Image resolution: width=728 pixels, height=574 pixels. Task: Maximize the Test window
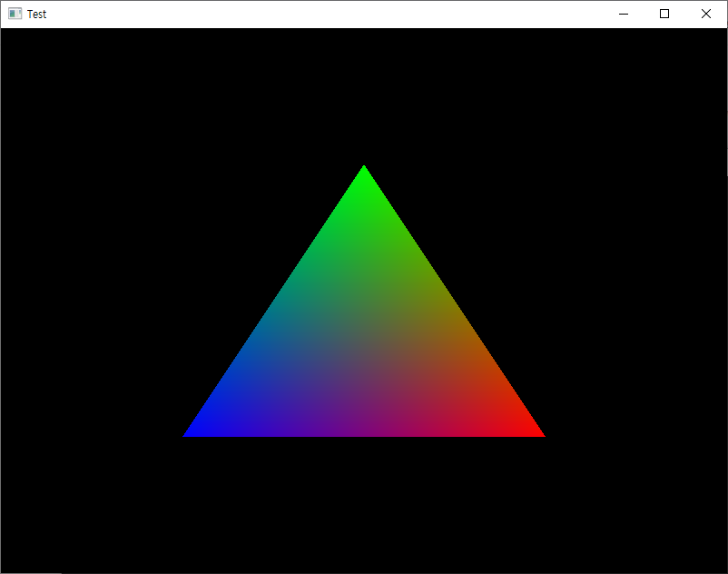[x=664, y=14]
